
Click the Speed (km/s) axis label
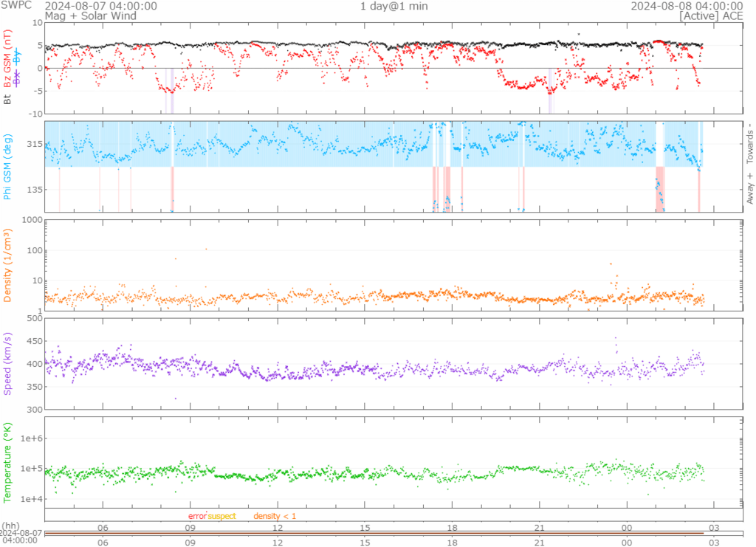tap(8, 363)
